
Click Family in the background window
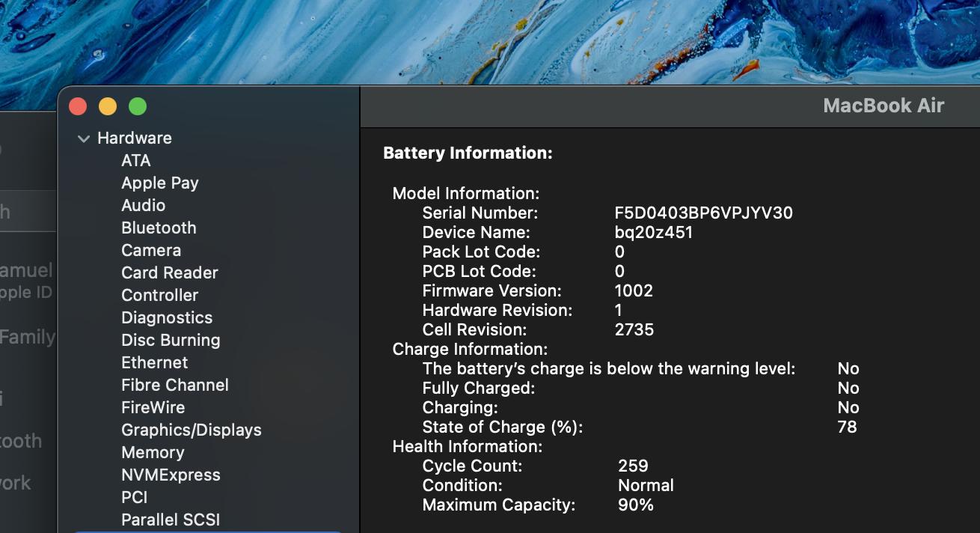(x=28, y=338)
